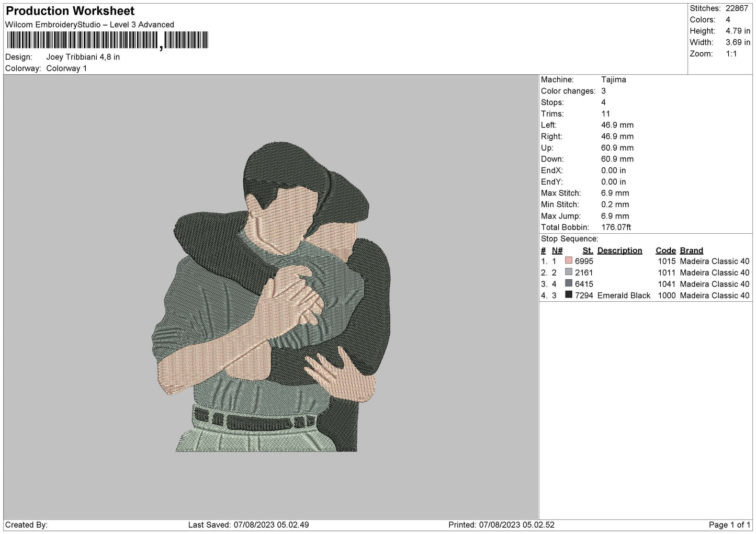Viewport: 756px width, 534px height.
Task: Click the 'Description' column header
Action: click(619, 251)
